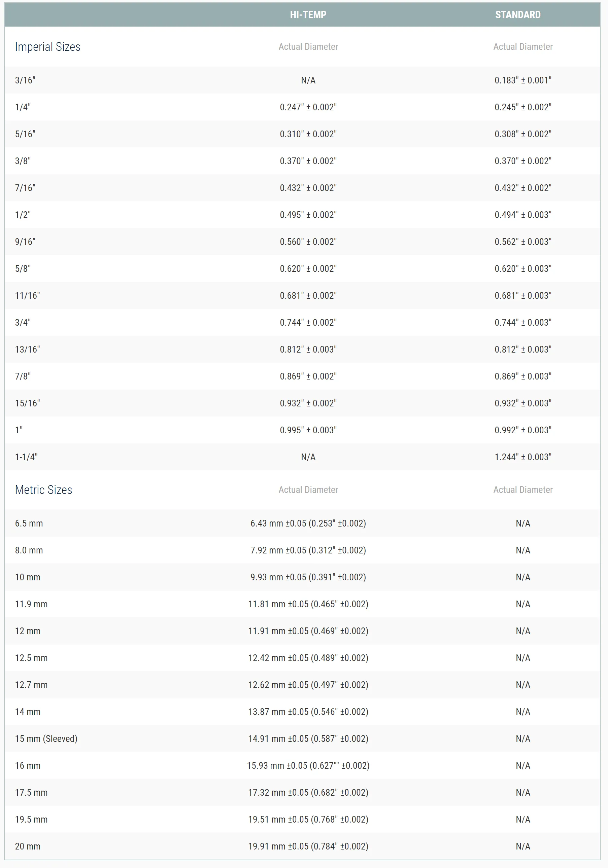Click the 0.247" ± 0.002" hi-temp value

pos(308,107)
